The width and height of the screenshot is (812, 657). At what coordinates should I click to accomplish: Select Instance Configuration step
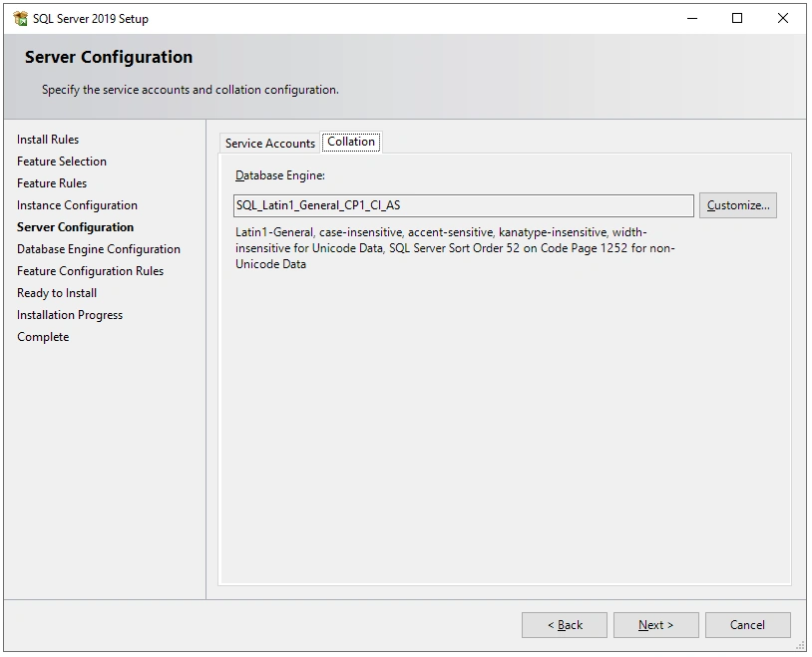tap(77, 205)
